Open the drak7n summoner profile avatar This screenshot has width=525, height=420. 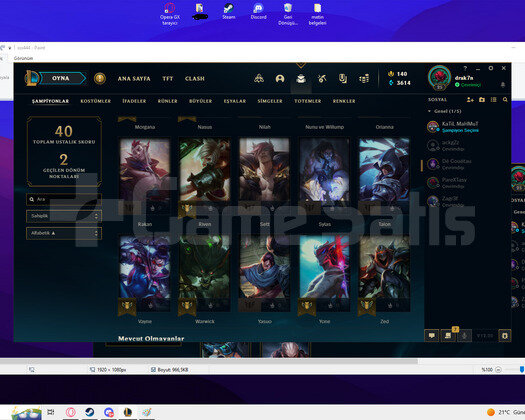tap(439, 77)
